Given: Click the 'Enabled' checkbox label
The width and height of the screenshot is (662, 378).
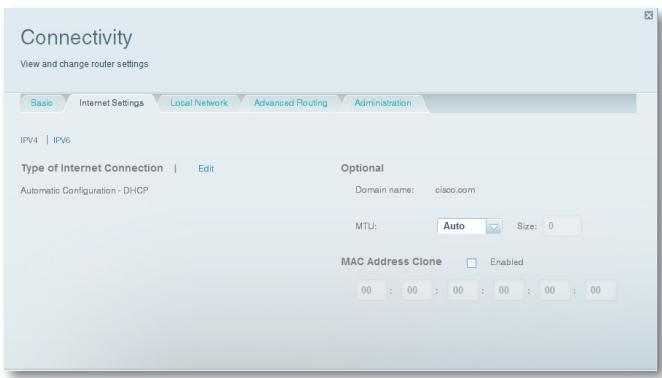Looking at the screenshot, I should (x=507, y=262).
